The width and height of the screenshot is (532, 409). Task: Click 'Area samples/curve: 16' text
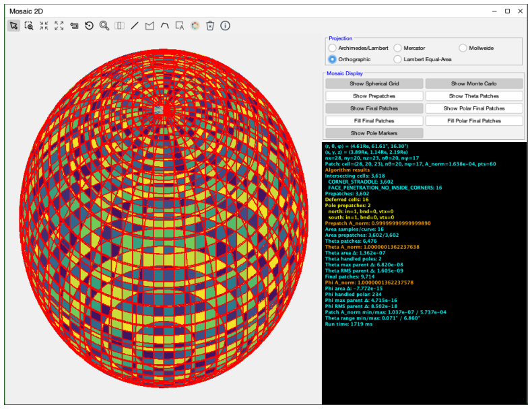coord(354,229)
